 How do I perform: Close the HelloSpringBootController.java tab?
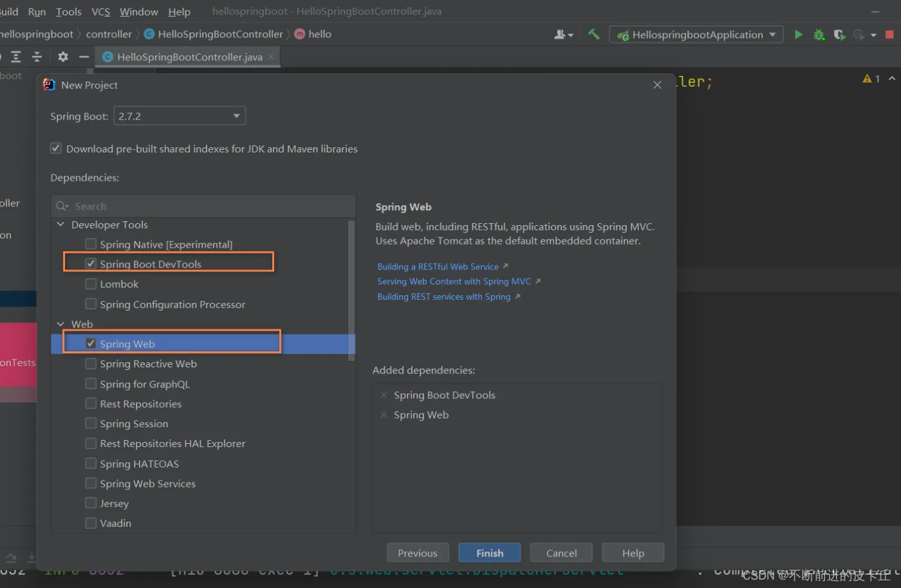(x=271, y=57)
